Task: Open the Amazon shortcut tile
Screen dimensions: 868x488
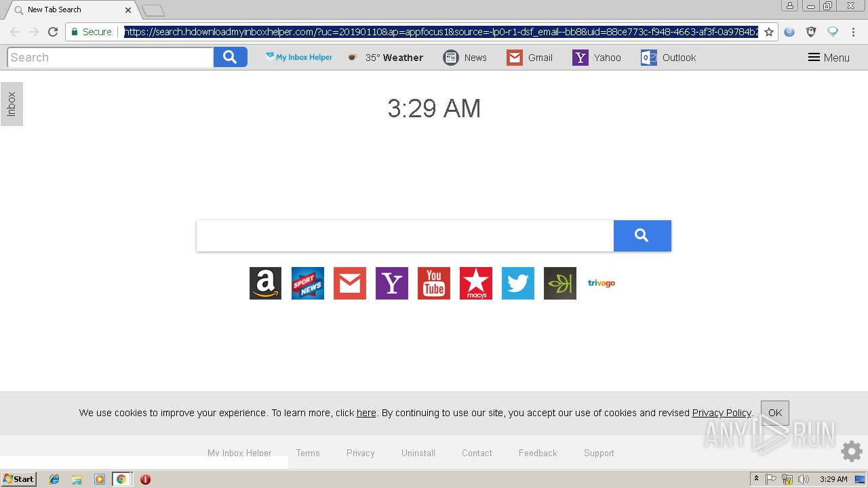Action: (x=265, y=283)
